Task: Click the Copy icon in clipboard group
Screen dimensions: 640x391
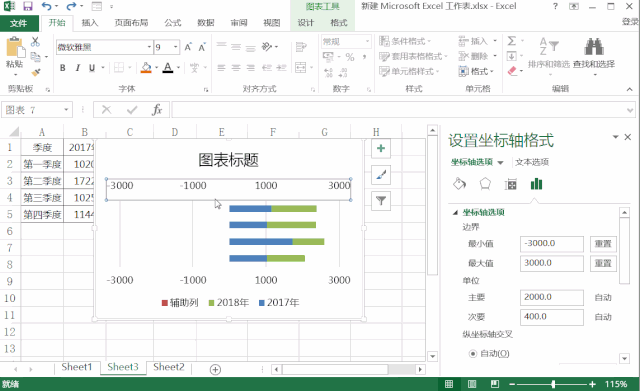Action: point(36,57)
